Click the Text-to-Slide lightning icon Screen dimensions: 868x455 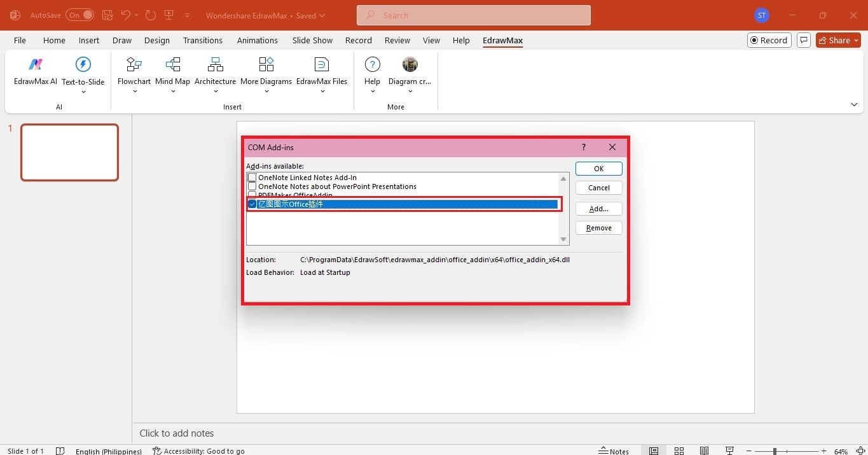click(83, 64)
